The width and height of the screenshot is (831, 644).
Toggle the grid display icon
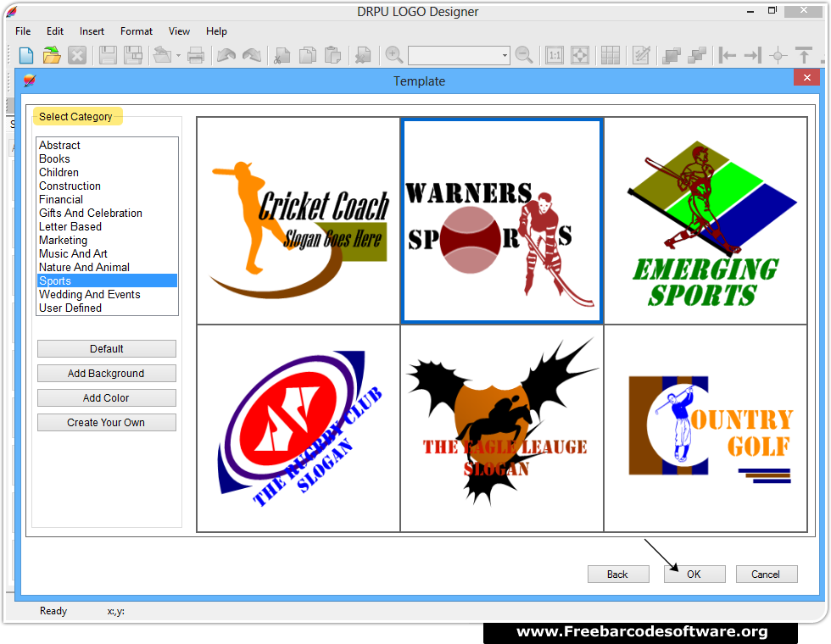610,55
